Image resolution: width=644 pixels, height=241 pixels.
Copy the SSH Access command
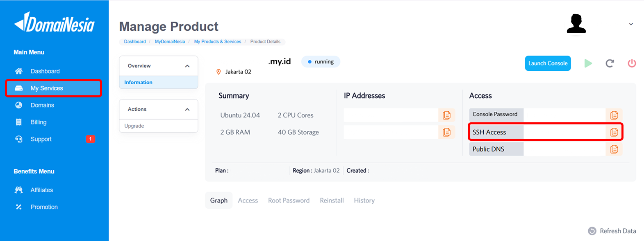(614, 132)
